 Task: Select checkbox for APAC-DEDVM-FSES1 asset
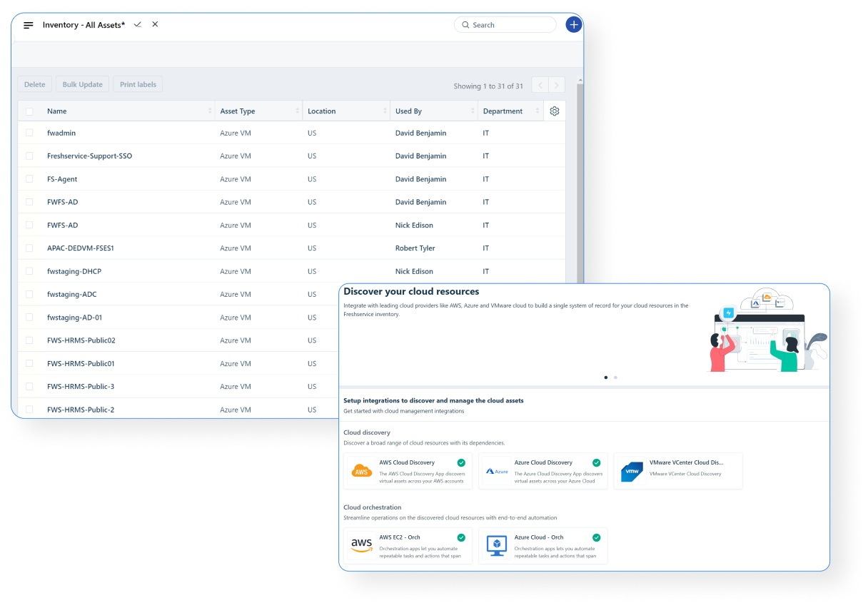[29, 248]
